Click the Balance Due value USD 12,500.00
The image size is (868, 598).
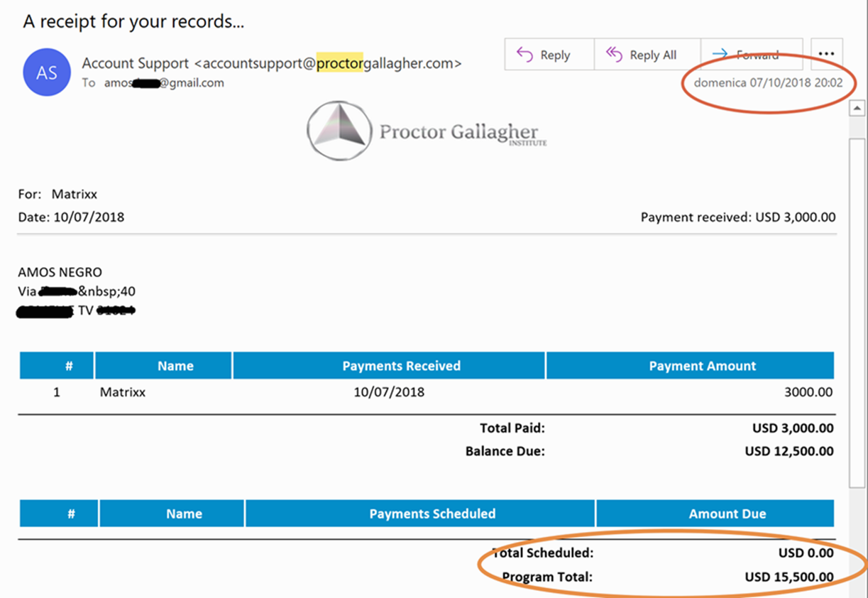point(789,451)
